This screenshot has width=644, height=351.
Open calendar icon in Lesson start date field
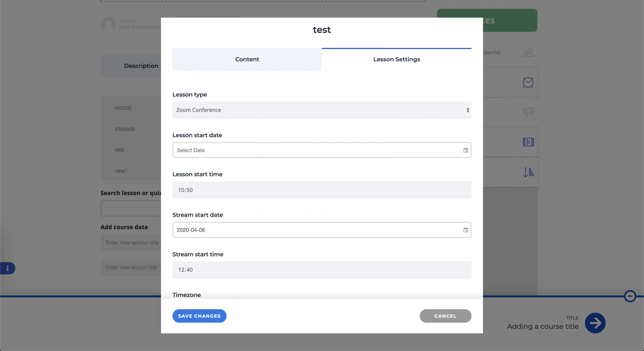(x=465, y=150)
